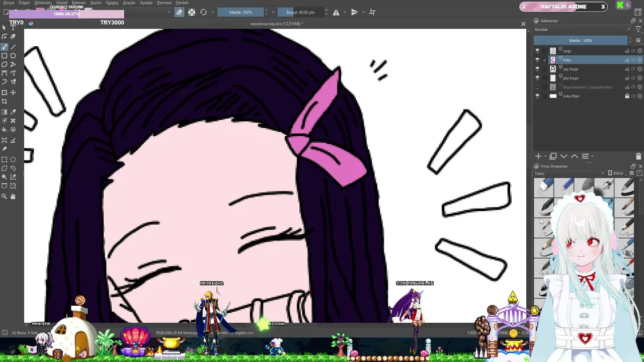Open the Normal blending mode dropdown

[582, 29]
